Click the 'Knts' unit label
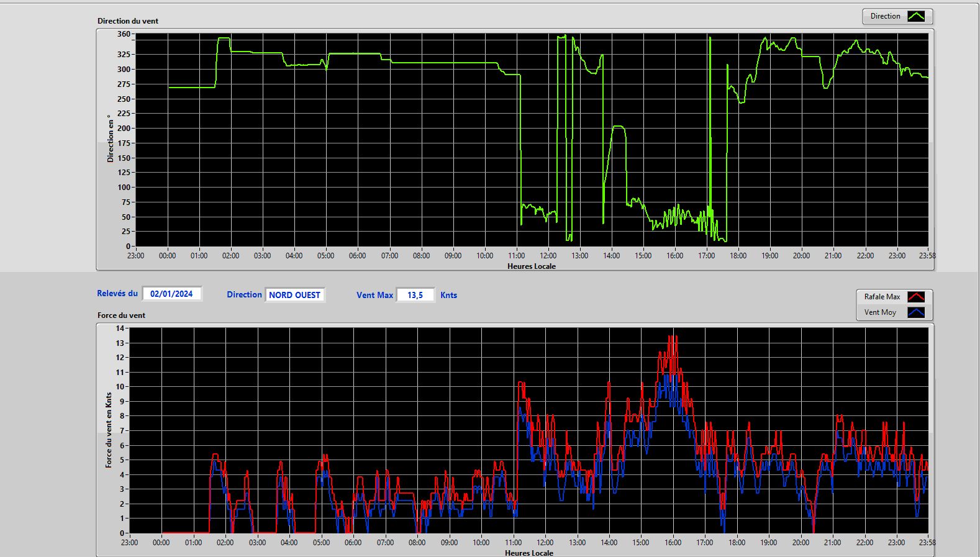The width and height of the screenshot is (980, 557). (x=448, y=296)
